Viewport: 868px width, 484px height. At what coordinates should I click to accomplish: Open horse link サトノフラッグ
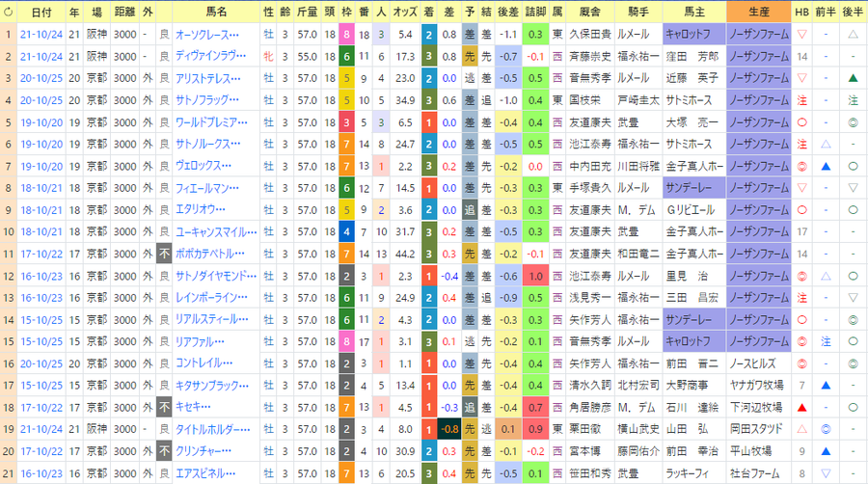click(207, 100)
